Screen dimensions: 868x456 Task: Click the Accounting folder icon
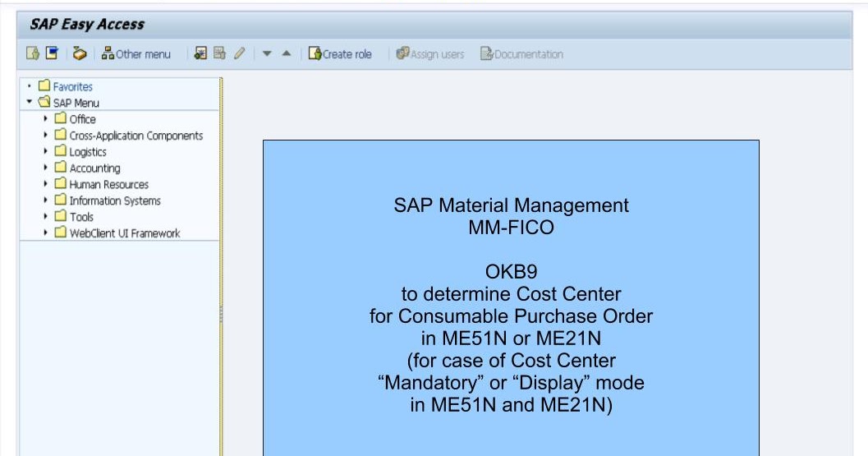click(x=60, y=168)
